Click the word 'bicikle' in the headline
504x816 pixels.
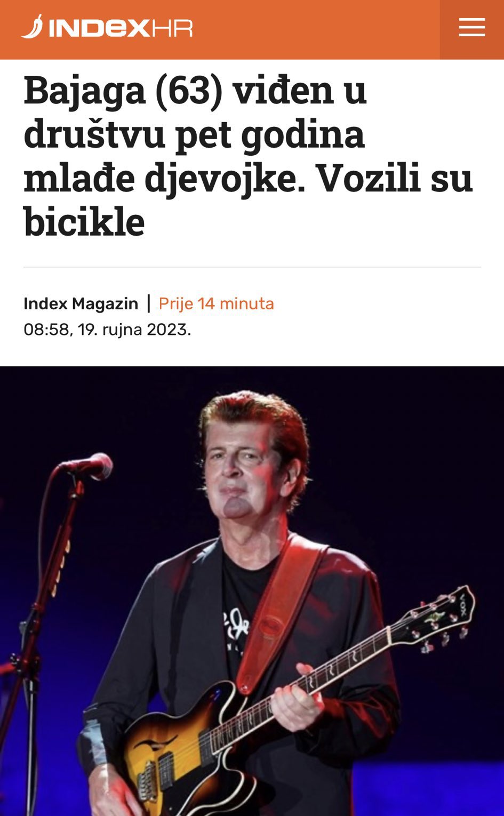pos(84,221)
